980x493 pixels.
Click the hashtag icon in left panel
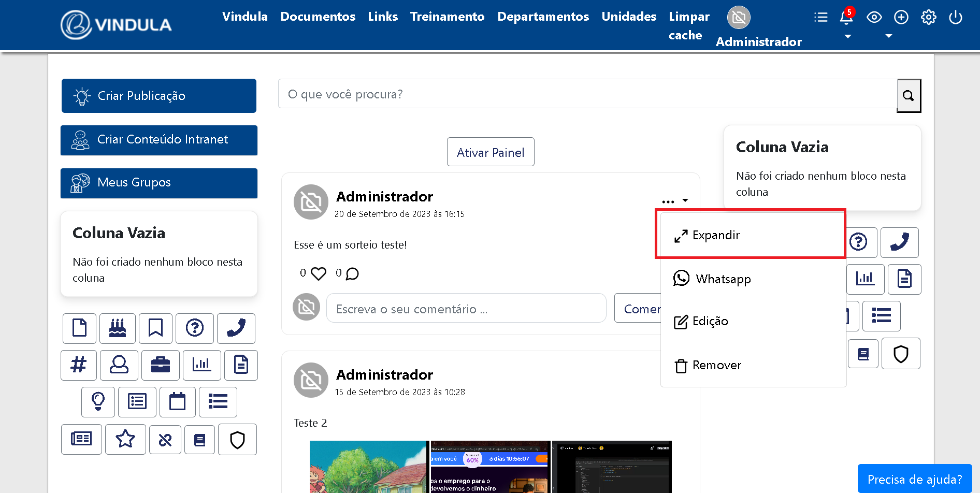point(79,365)
